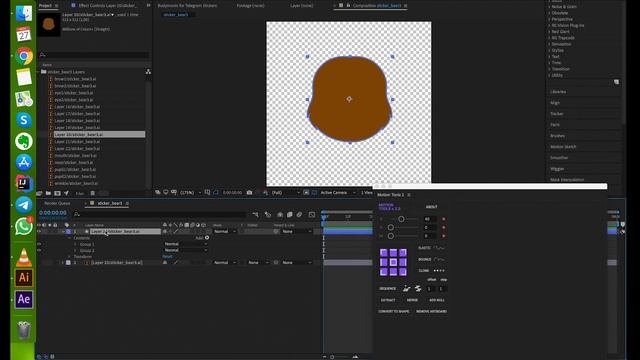Open Group 1 blend mode Normal dropdown
640x360 pixels.
pyautogui.click(x=186, y=244)
